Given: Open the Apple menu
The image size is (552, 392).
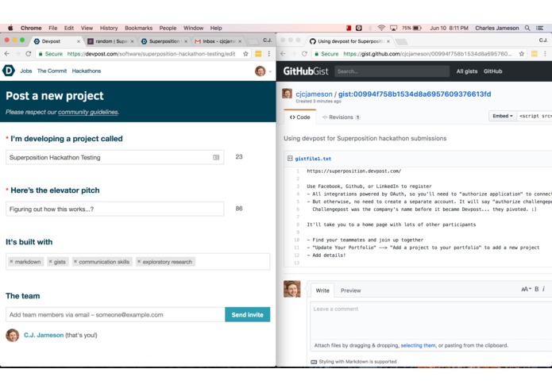Looking at the screenshot, I should 10,28.
